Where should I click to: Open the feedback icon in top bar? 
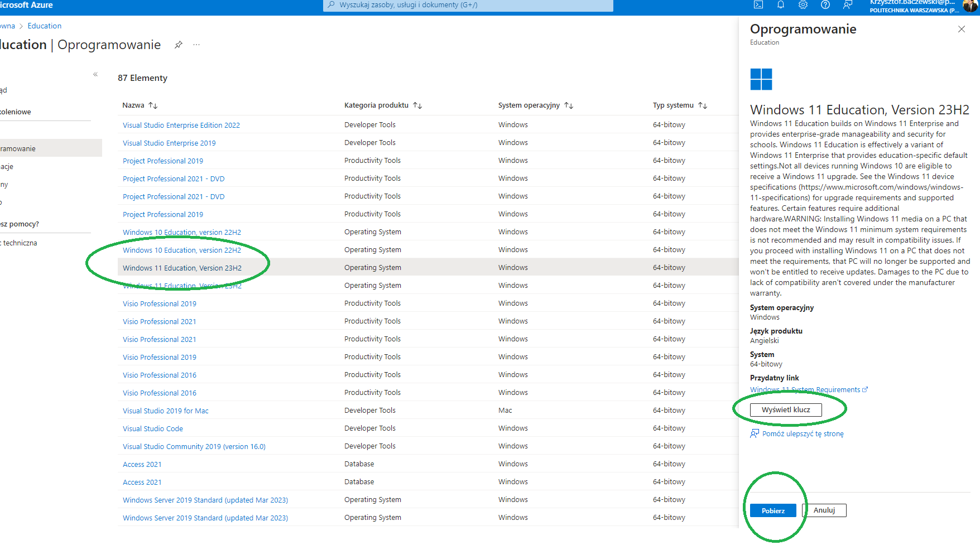tap(848, 5)
